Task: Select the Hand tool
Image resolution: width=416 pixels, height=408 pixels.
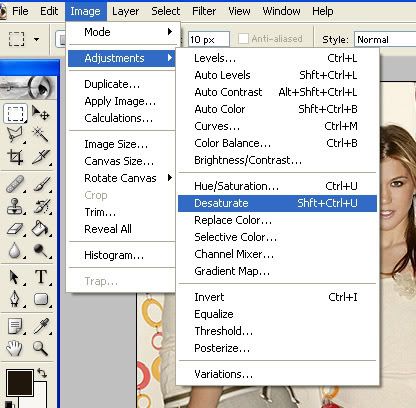Action: pos(15,348)
